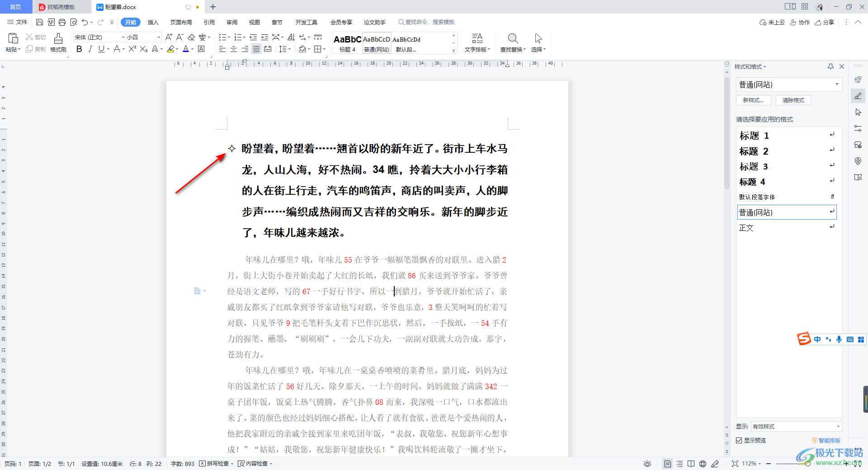Click the Character Border boxed-A icon
Viewport: 868px width, 470px height.
(x=202, y=49)
